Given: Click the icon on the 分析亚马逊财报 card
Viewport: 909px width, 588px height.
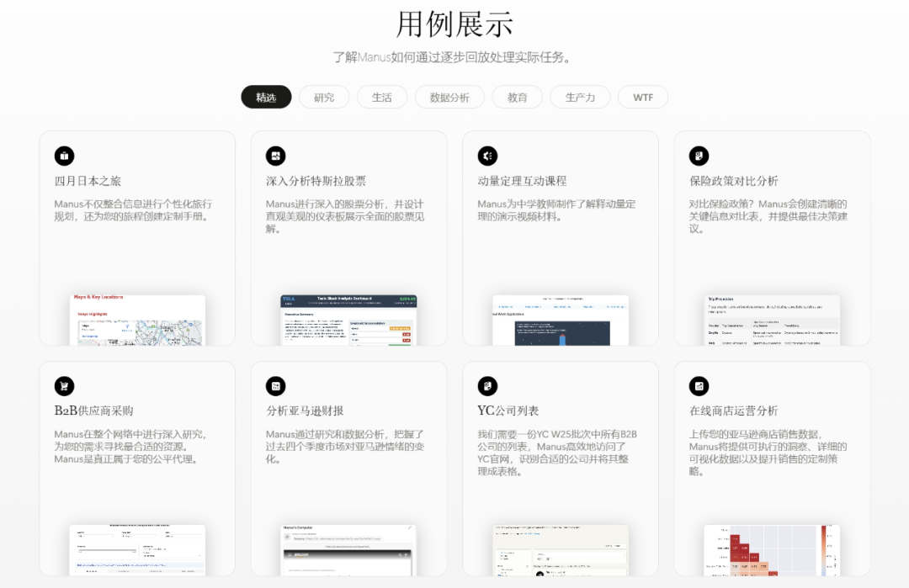Looking at the screenshot, I should point(276,386).
